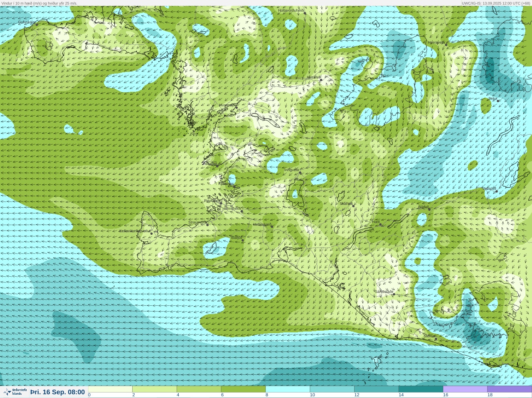
Task: Select the Setur station label
Action: pos(493,98)
